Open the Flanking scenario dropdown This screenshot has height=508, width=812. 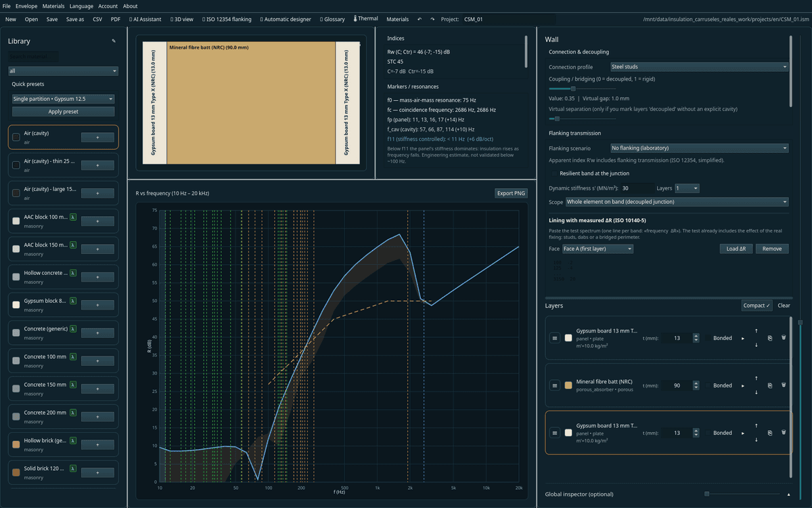699,148
